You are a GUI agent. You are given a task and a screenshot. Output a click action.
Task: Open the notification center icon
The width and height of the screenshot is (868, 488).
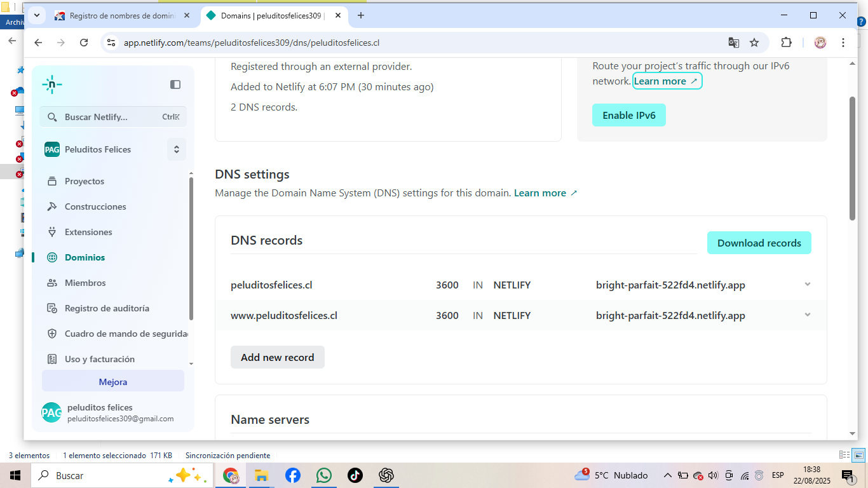click(848, 475)
